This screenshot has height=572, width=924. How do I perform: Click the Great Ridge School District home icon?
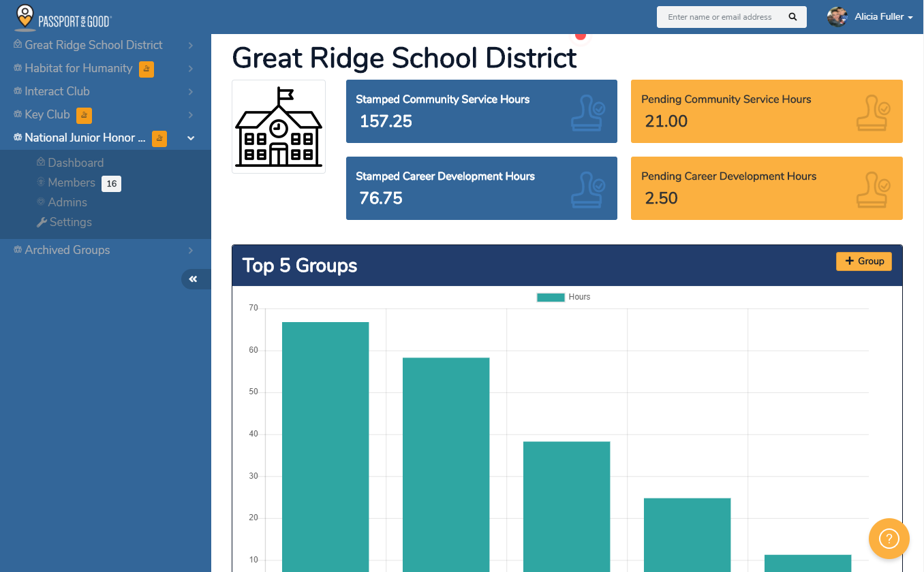tap(18, 45)
